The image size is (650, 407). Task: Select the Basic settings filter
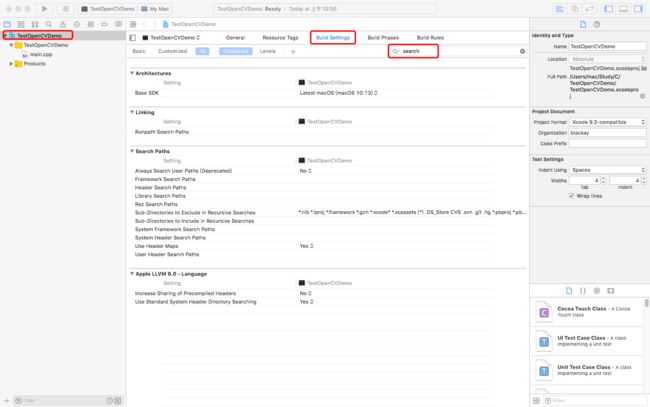click(x=139, y=51)
